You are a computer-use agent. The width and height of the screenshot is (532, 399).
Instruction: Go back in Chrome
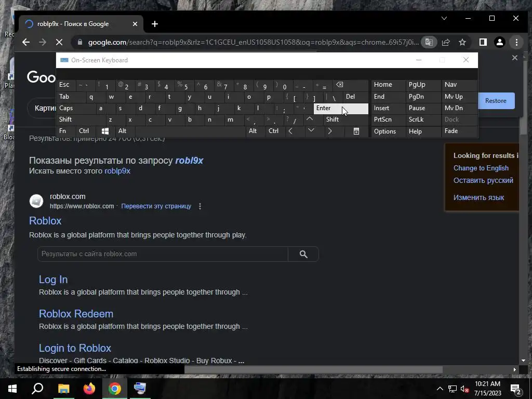26,43
